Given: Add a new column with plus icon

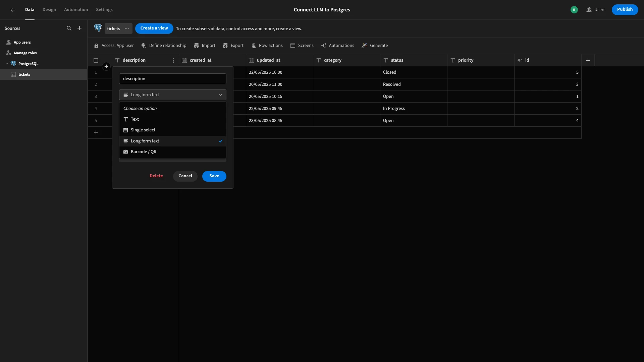Looking at the screenshot, I should click(588, 60).
